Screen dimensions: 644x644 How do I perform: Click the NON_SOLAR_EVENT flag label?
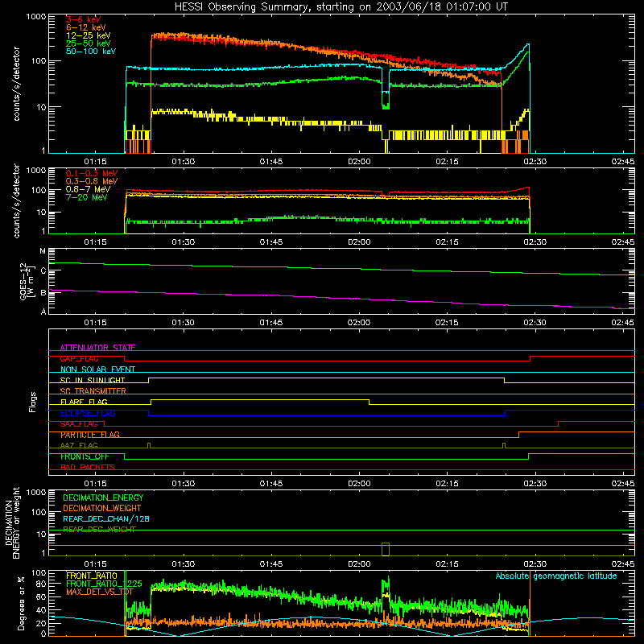[97, 369]
